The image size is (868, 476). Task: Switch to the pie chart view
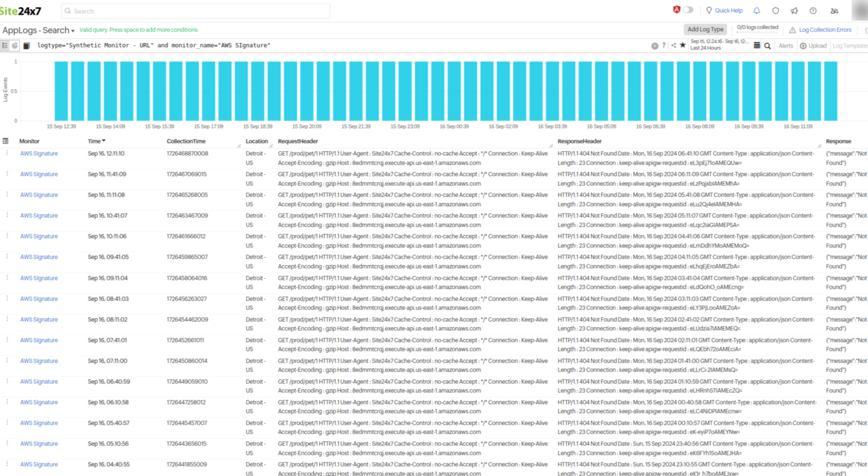(x=14, y=45)
